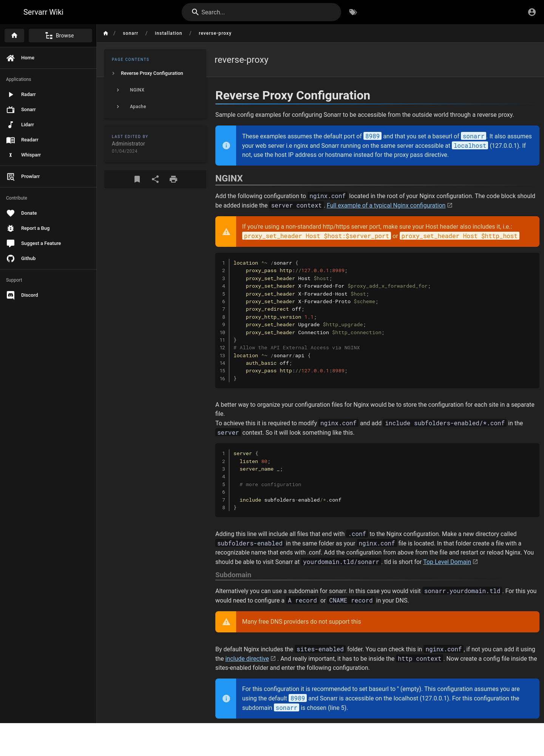Jump to Apache section in page contents
The image size is (544, 756).
138,107
